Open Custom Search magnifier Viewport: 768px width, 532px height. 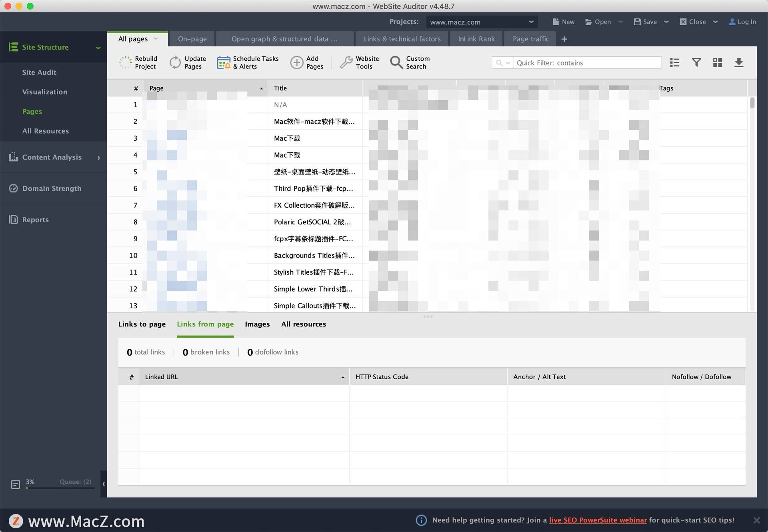pyautogui.click(x=396, y=62)
